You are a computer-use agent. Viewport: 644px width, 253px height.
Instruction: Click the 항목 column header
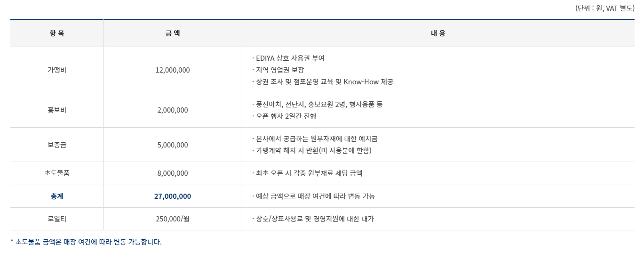pos(57,33)
